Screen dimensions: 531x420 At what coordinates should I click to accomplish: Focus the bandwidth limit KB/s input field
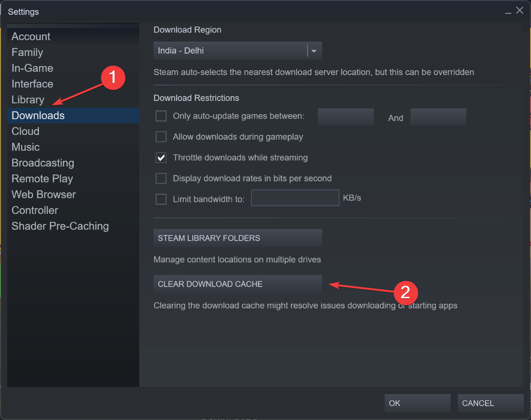(295, 198)
